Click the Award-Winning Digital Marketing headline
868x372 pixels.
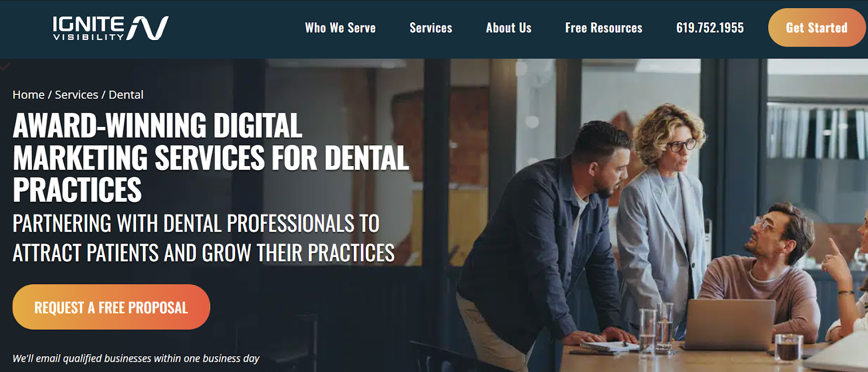coord(210,157)
